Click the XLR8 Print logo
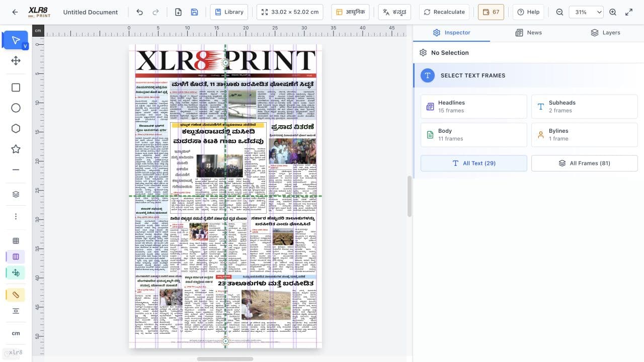This screenshot has width=644, height=362. (x=39, y=12)
